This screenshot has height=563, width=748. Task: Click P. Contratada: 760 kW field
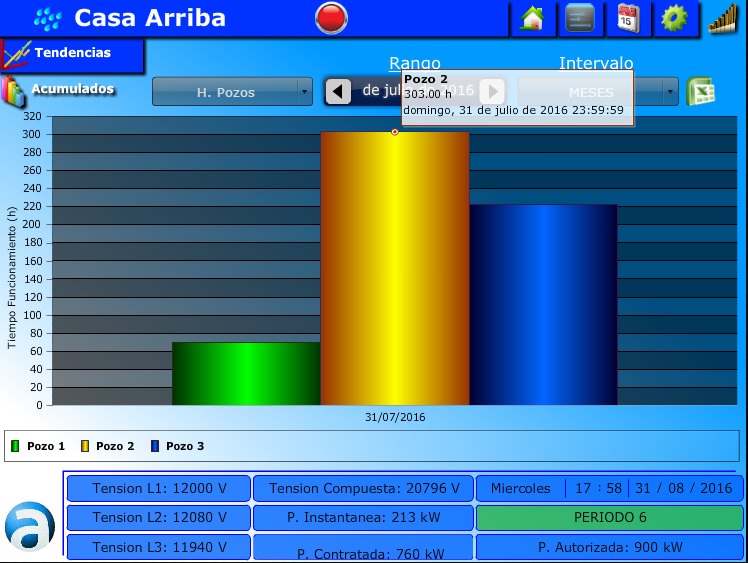364,548
